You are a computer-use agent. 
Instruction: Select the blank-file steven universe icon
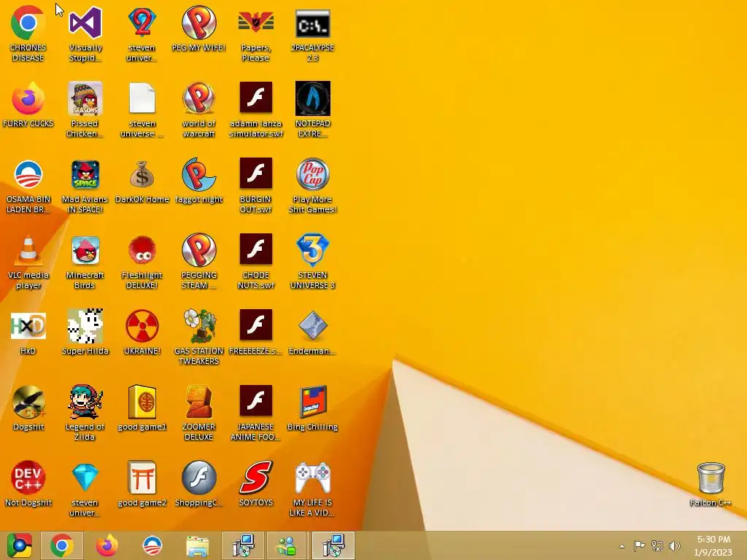click(142, 109)
